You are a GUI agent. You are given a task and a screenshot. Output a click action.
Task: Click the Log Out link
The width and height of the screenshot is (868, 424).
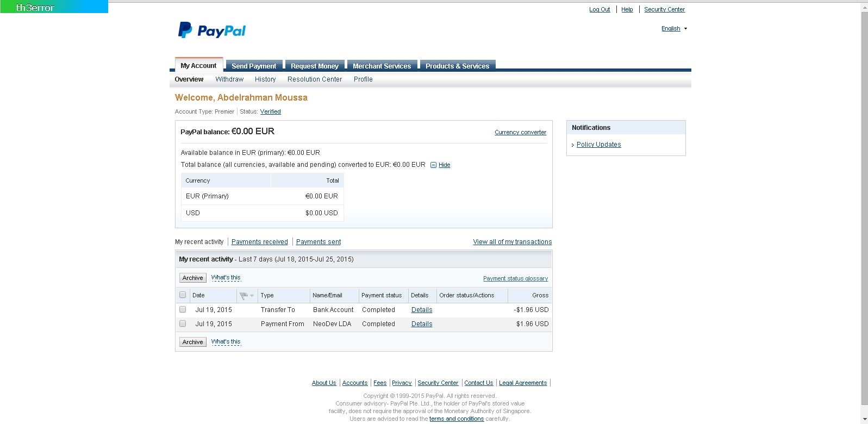pyautogui.click(x=600, y=9)
